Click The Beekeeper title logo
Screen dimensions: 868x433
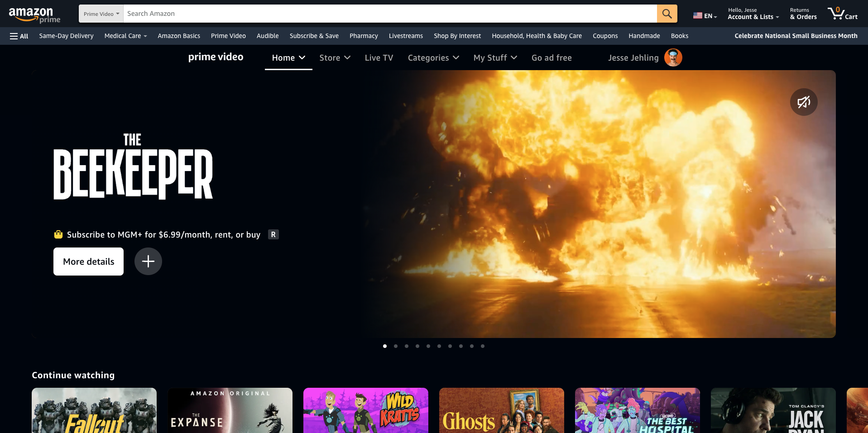pos(133,166)
